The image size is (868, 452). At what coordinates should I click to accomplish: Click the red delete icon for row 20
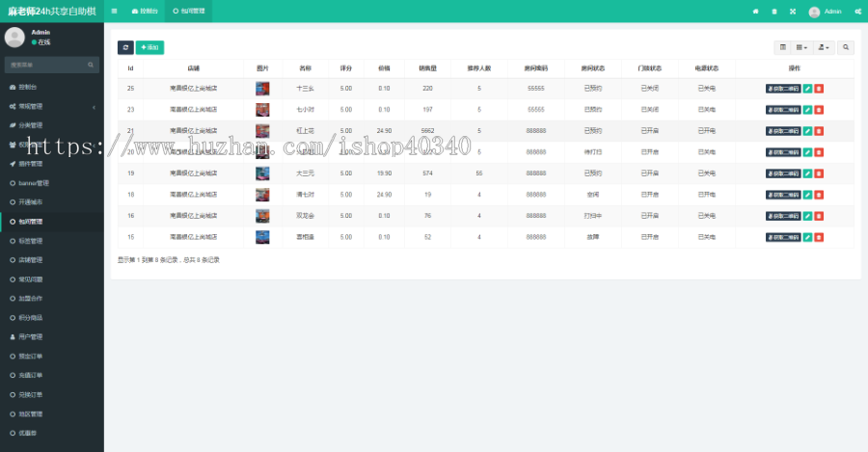[819, 152]
